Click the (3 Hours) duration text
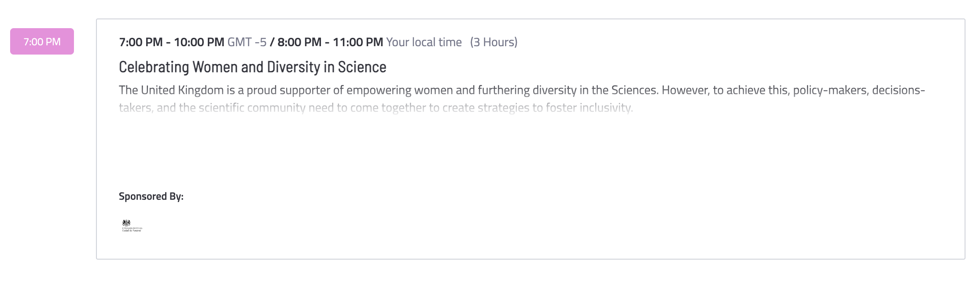Viewport: 980px width, 286px height. click(x=494, y=42)
